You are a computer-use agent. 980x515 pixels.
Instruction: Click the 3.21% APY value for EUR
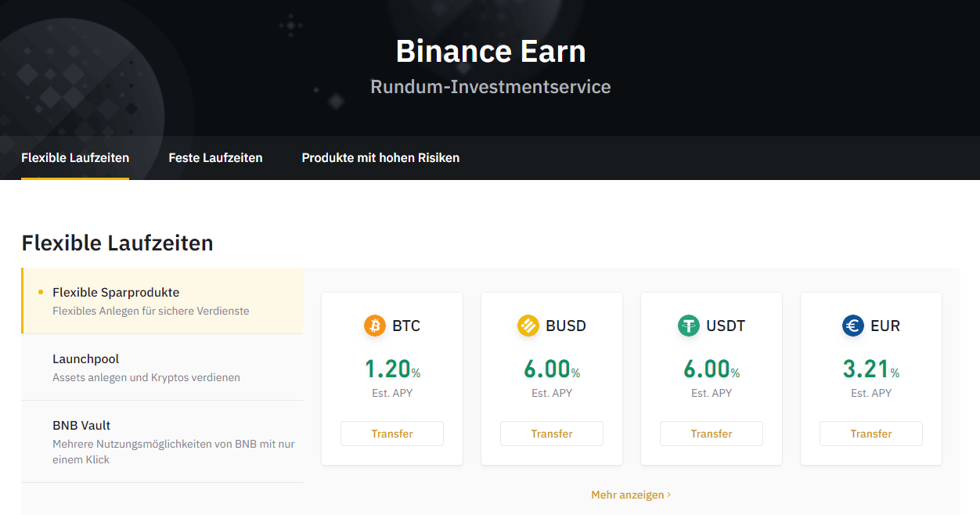(x=871, y=369)
